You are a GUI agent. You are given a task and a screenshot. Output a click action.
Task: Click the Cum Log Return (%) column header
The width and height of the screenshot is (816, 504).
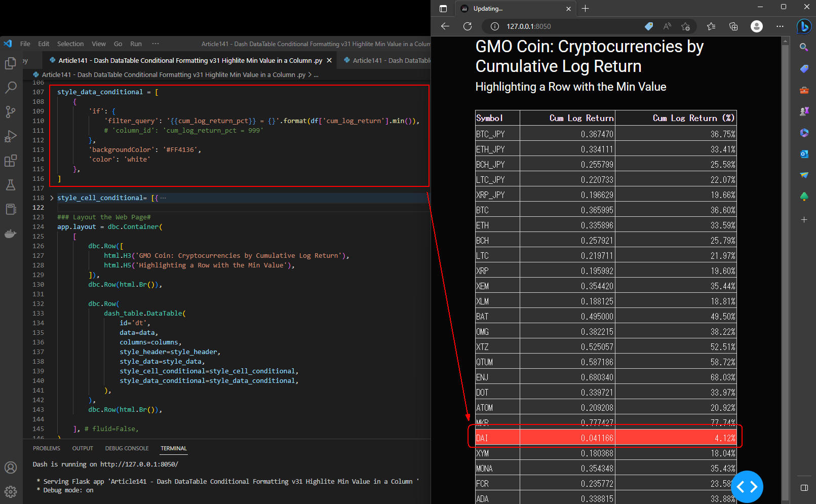(676, 118)
